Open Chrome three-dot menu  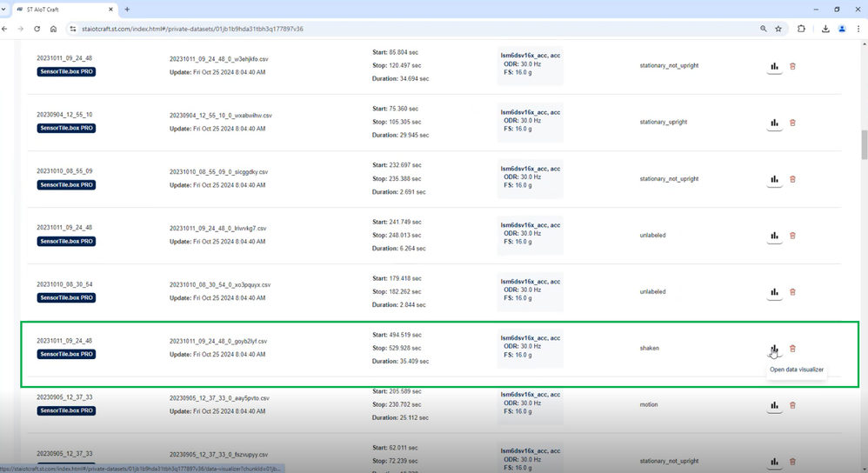click(x=858, y=29)
